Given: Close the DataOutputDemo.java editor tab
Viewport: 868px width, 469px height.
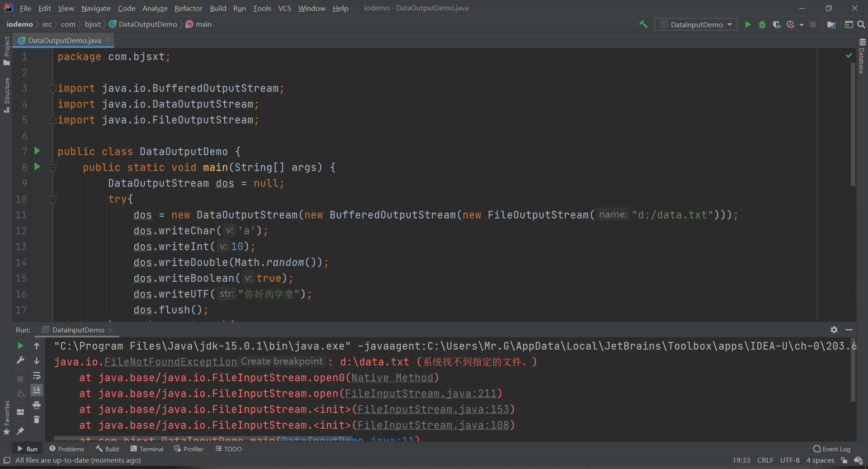Looking at the screenshot, I should pyautogui.click(x=108, y=40).
